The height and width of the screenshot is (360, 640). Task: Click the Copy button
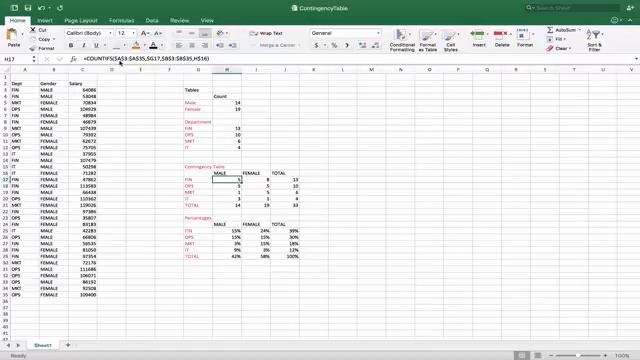[41, 39]
